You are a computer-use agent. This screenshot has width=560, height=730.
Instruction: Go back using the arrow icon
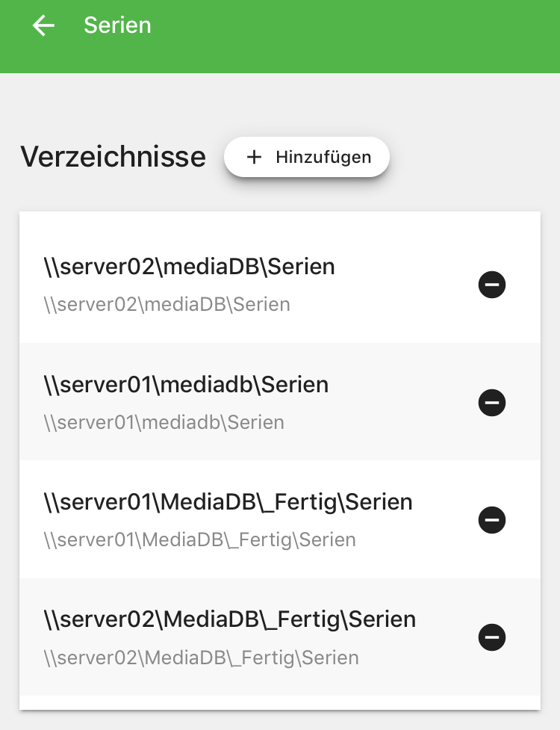[x=43, y=25]
